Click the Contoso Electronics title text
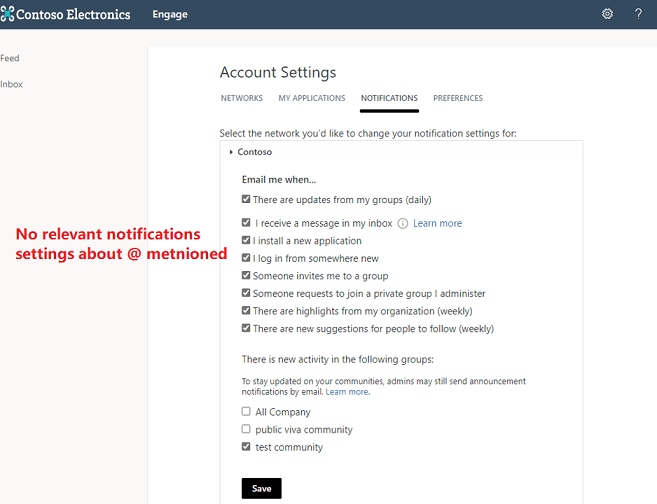Viewport: 657px width, 504px height. tap(73, 14)
